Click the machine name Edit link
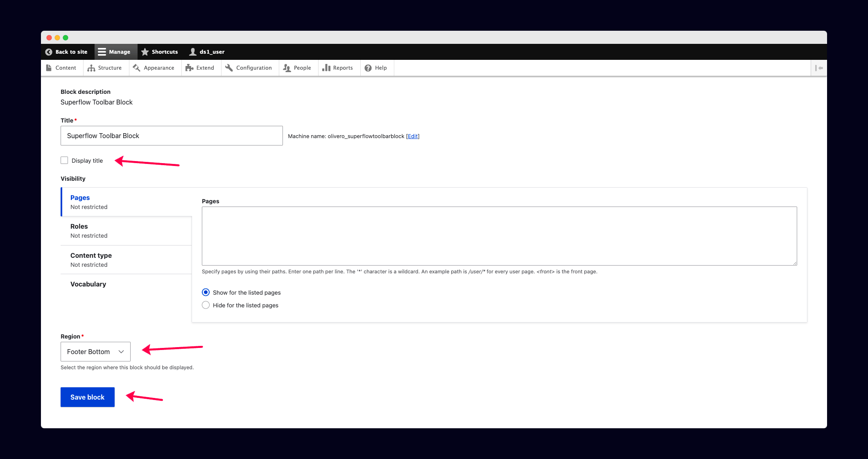Screen dimensions: 868x459 [413, 136]
